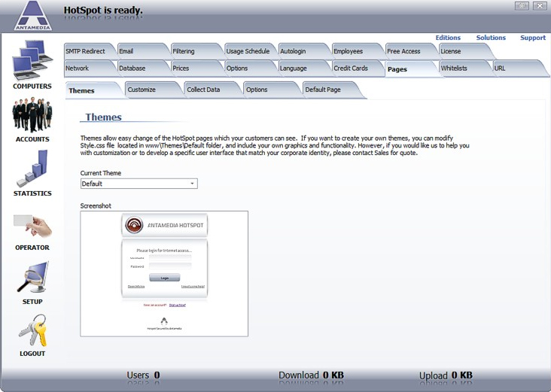Open the Options sub-tab under Pages
This screenshot has height=392, width=551.
(271, 90)
